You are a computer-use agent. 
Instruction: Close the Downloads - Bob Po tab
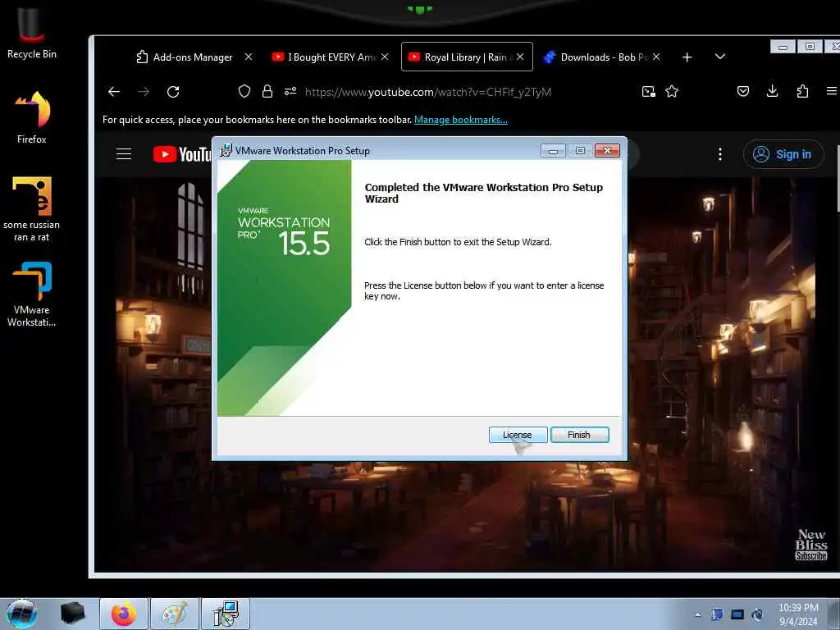(x=656, y=57)
